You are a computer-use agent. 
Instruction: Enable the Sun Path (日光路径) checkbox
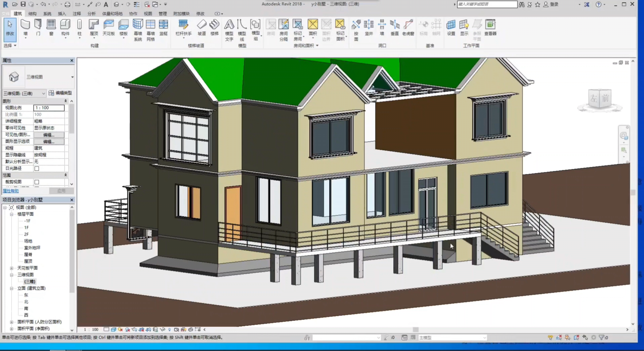pyautogui.click(x=37, y=168)
